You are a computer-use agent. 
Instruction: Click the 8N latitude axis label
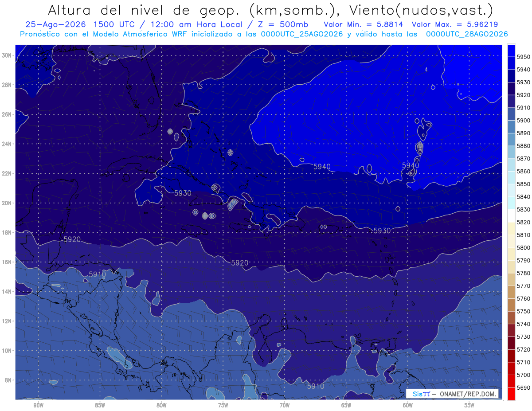8,380
